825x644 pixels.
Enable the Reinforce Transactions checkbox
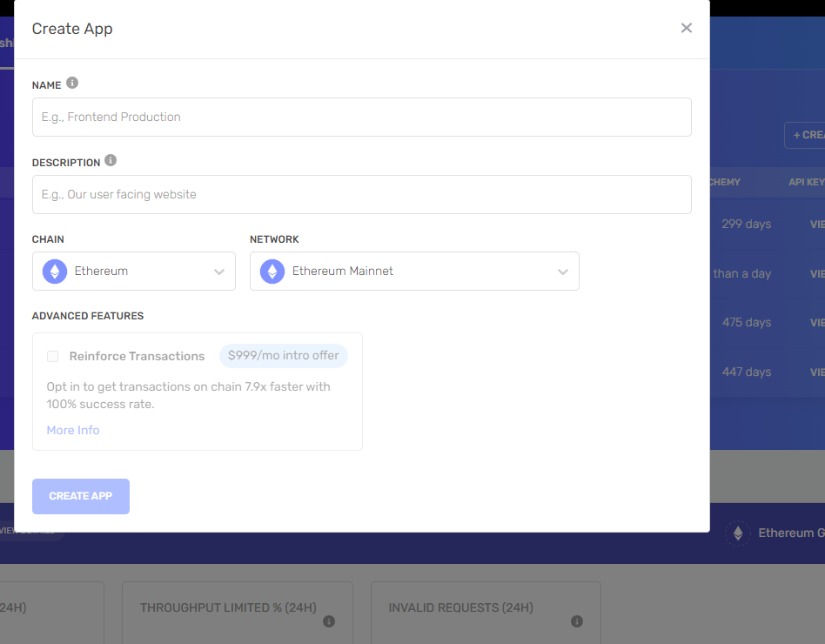pyautogui.click(x=53, y=357)
